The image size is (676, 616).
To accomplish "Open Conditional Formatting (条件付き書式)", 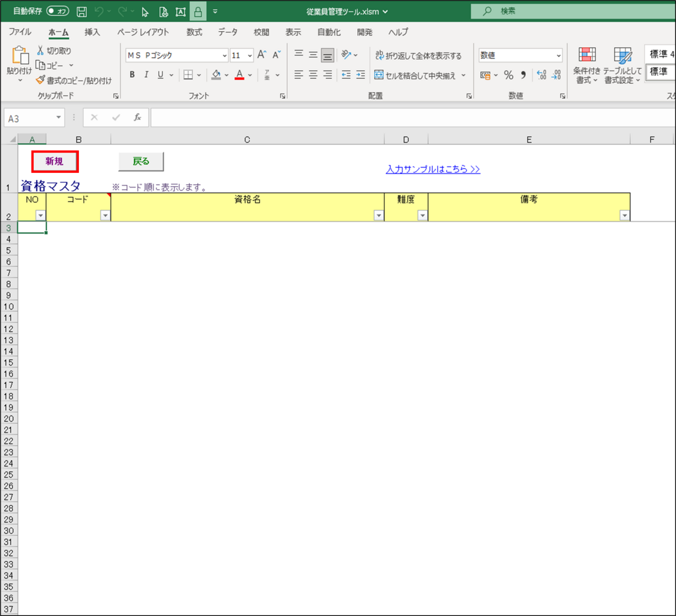I will click(587, 66).
